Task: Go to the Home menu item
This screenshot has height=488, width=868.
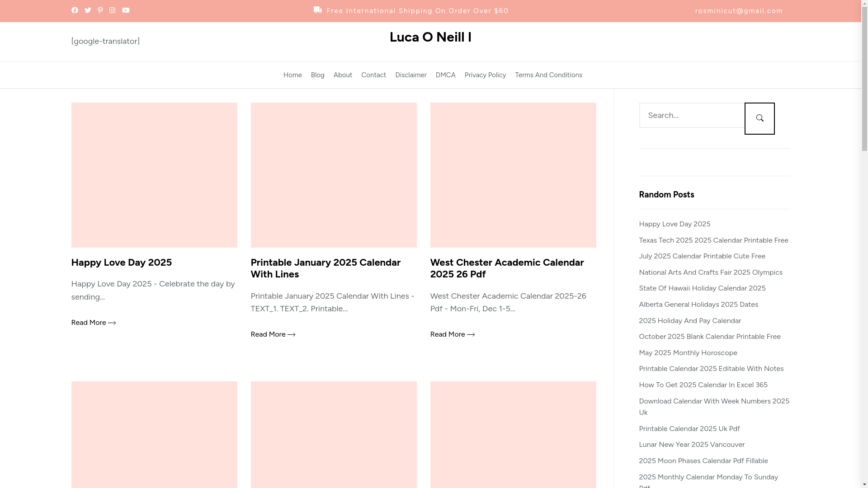Action: click(x=292, y=75)
